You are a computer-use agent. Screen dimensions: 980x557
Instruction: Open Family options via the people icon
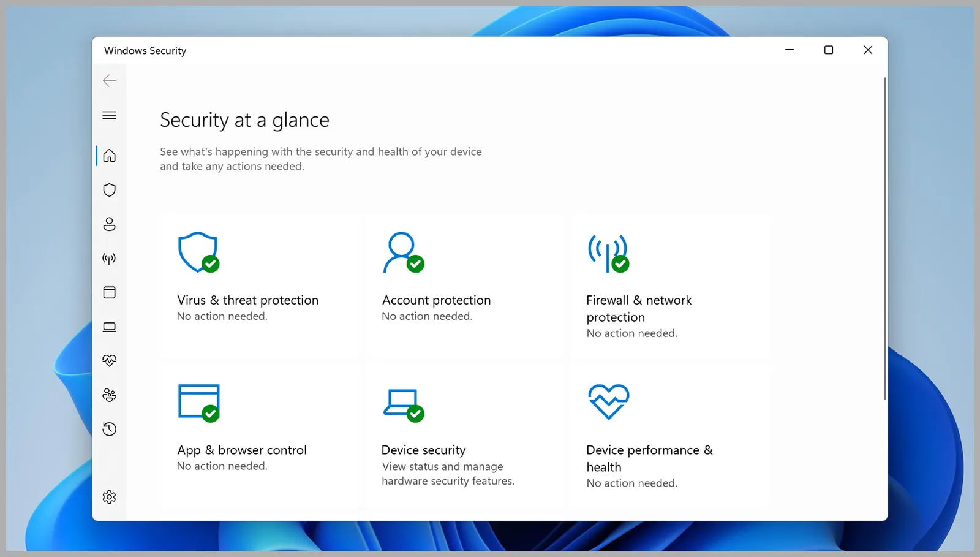109,395
